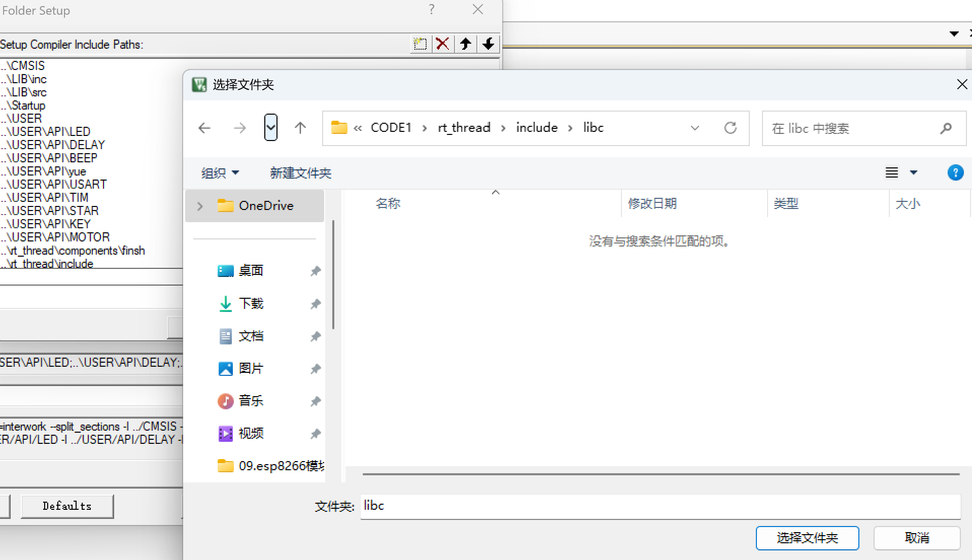Unpin 桌面 via its pin icon
Image resolution: width=972 pixels, height=560 pixels.
point(316,271)
